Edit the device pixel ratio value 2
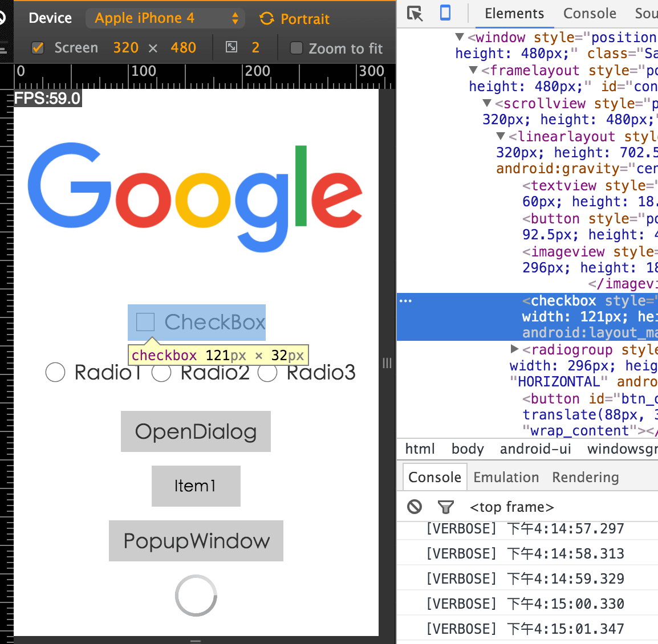Viewport: 658px width, 644px height. tap(255, 48)
